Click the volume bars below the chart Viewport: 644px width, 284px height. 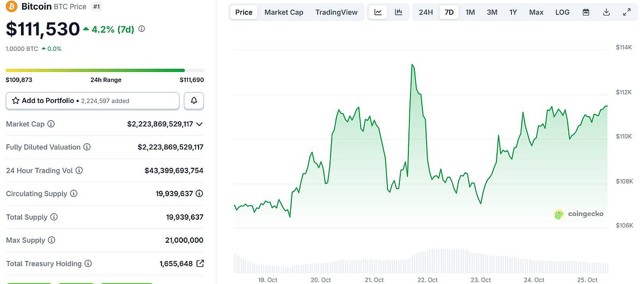click(421, 261)
